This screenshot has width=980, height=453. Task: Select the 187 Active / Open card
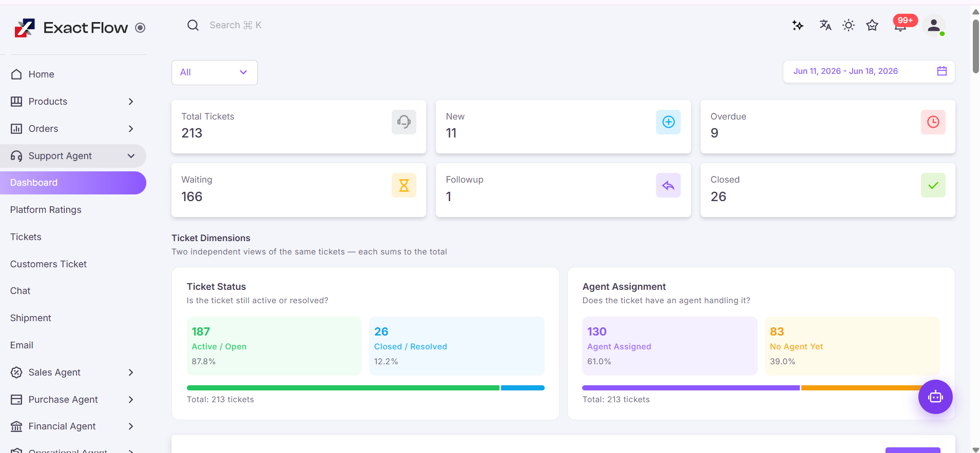point(274,346)
